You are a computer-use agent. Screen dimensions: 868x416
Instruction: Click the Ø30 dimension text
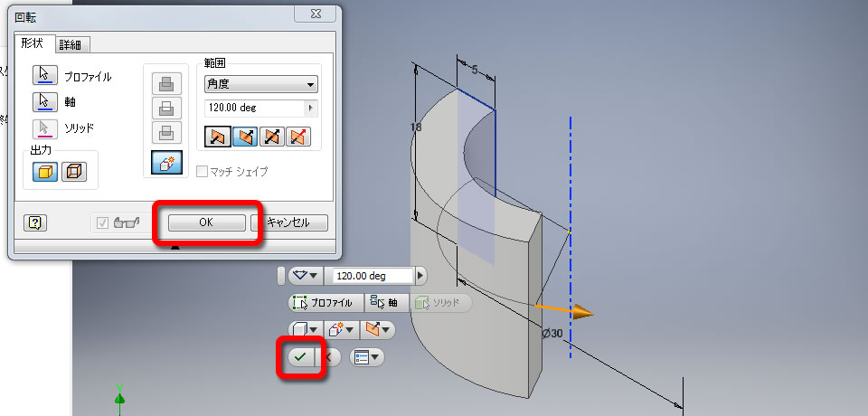[x=552, y=334]
